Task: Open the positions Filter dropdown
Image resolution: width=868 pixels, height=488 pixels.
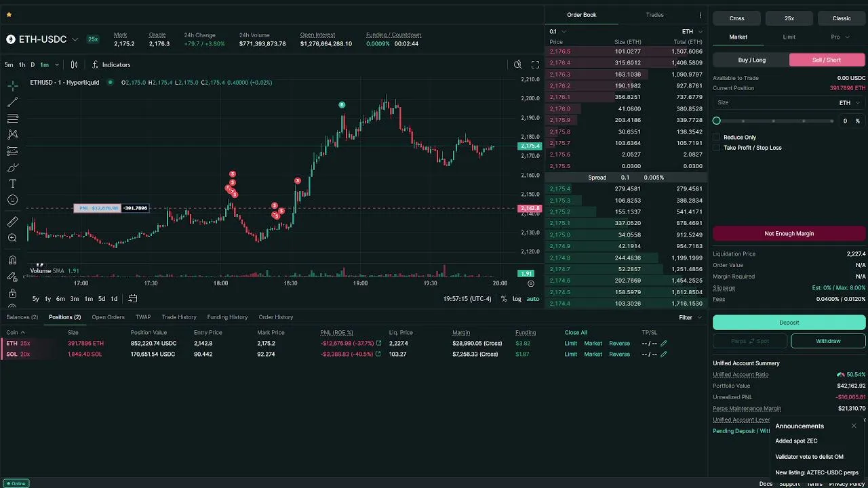Action: coord(690,317)
